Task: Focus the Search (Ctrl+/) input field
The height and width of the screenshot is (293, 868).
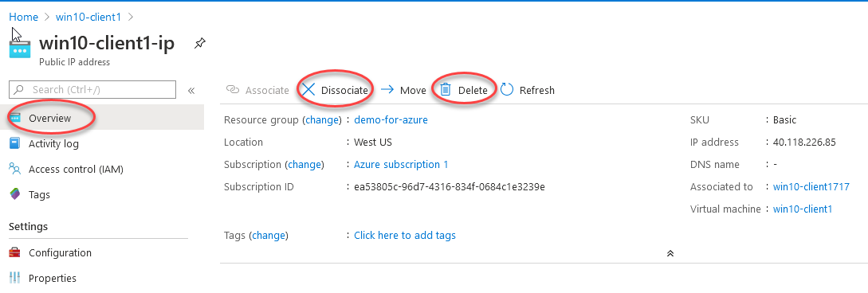Action: pos(92,89)
